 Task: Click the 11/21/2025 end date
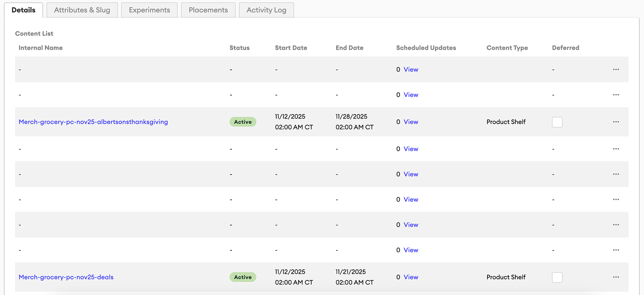tap(351, 272)
